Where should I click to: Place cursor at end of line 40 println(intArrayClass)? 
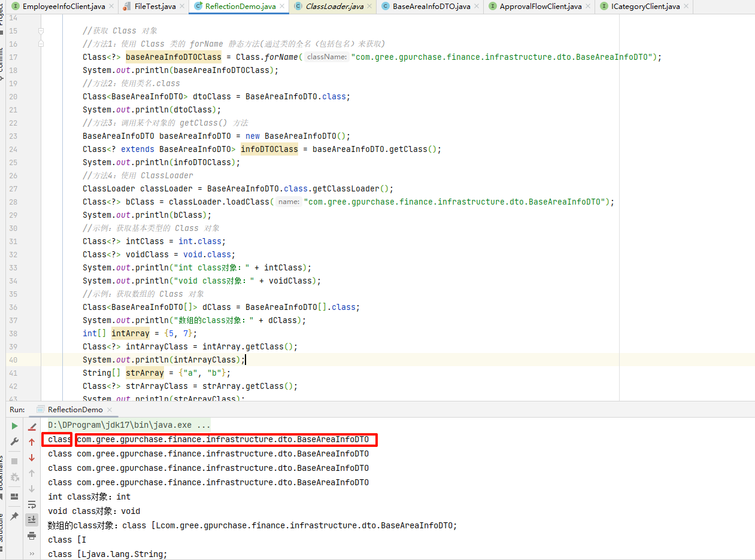(x=245, y=360)
